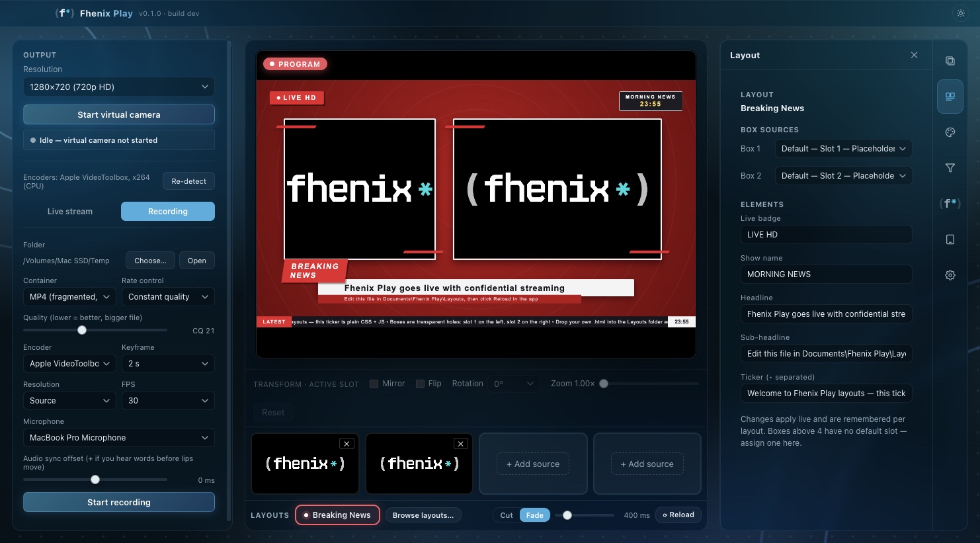The image size is (980, 543).
Task: Click the '400 ms' transition value
Action: point(637,515)
